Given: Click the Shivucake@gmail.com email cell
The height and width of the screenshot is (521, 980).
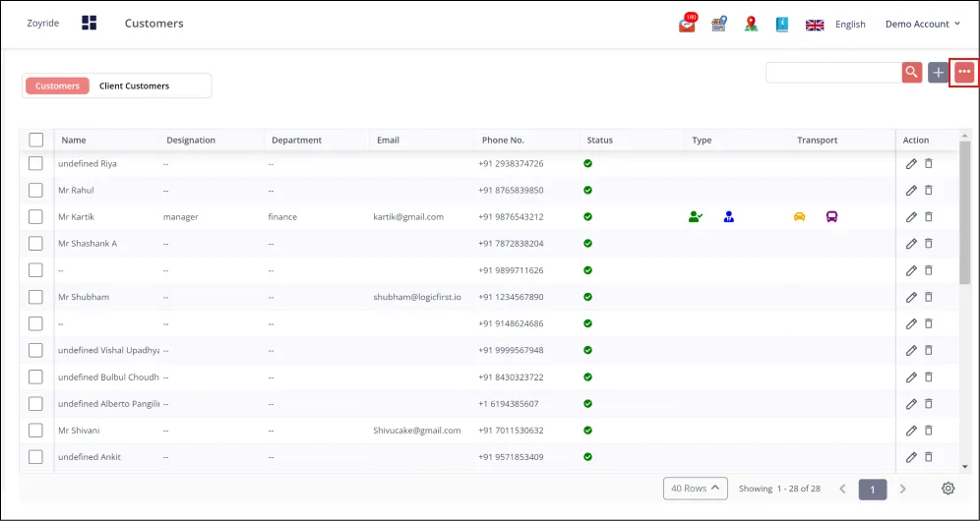Looking at the screenshot, I should click(417, 431).
